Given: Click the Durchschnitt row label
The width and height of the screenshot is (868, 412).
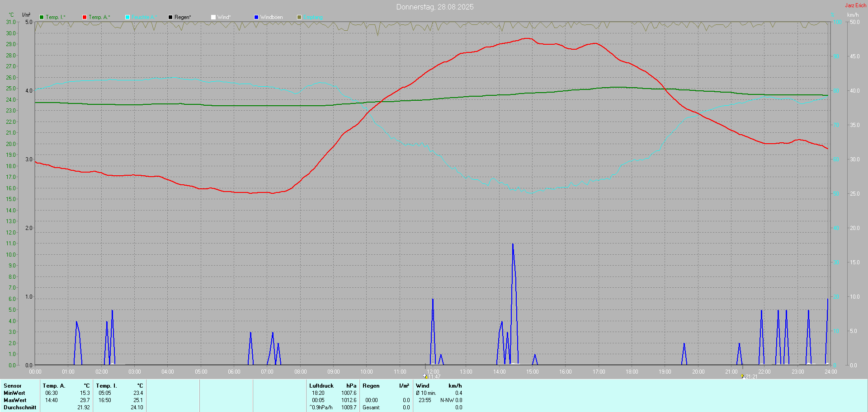Looking at the screenshot, I should (x=20, y=407).
